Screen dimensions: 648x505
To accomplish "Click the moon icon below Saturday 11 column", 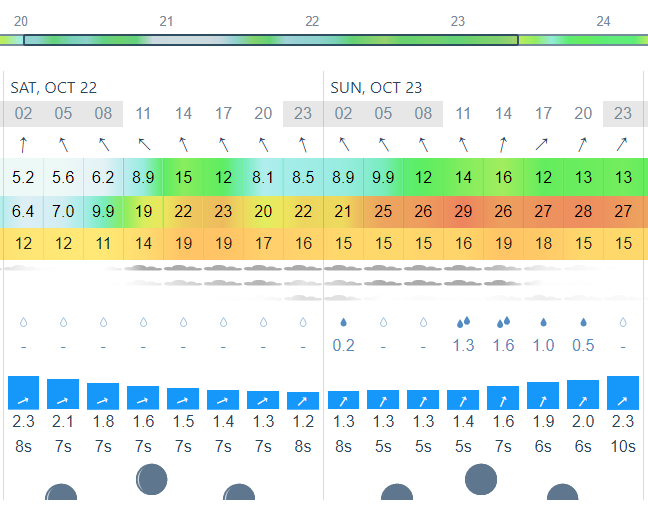I will tap(152, 479).
